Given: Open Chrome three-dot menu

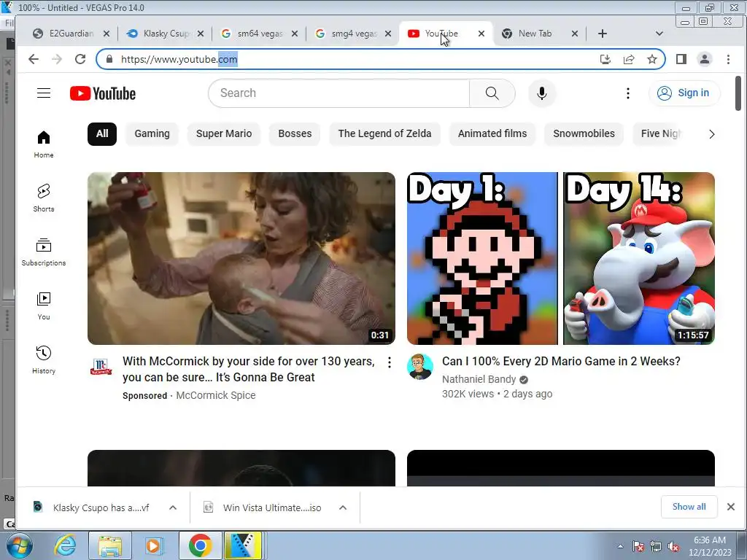Looking at the screenshot, I should [728, 59].
